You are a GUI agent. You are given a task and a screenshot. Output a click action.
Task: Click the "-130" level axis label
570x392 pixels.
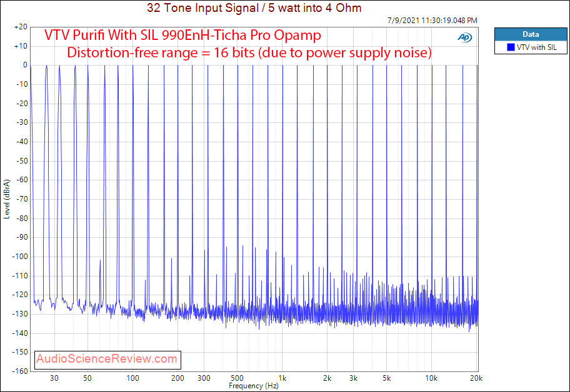[20, 314]
